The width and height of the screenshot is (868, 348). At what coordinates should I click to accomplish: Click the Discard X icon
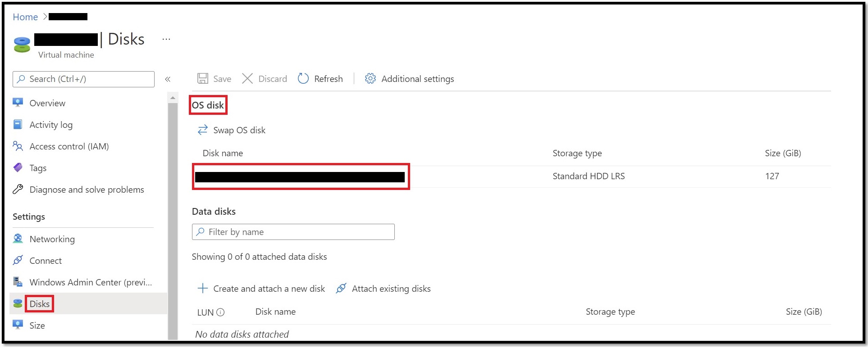click(x=247, y=79)
